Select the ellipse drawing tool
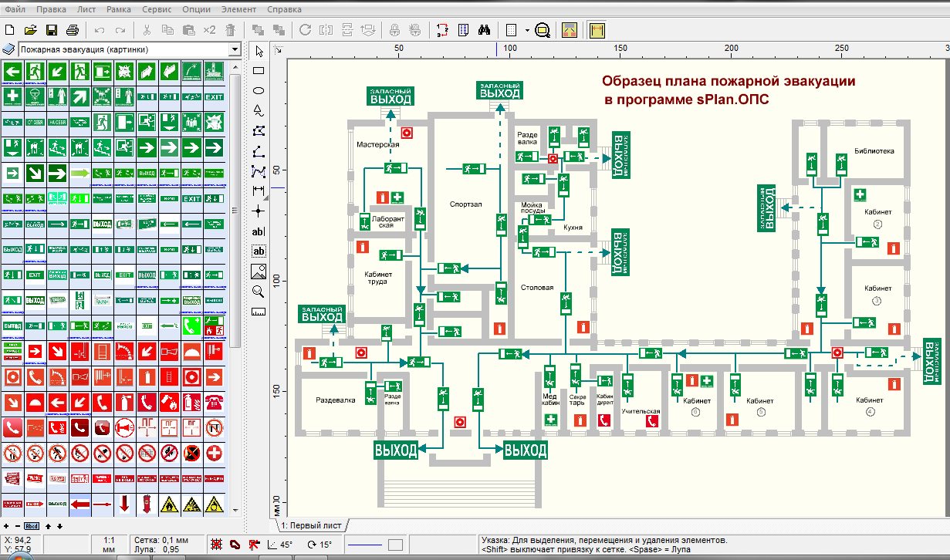Image resolution: width=950 pixels, height=560 pixels. coord(259,91)
